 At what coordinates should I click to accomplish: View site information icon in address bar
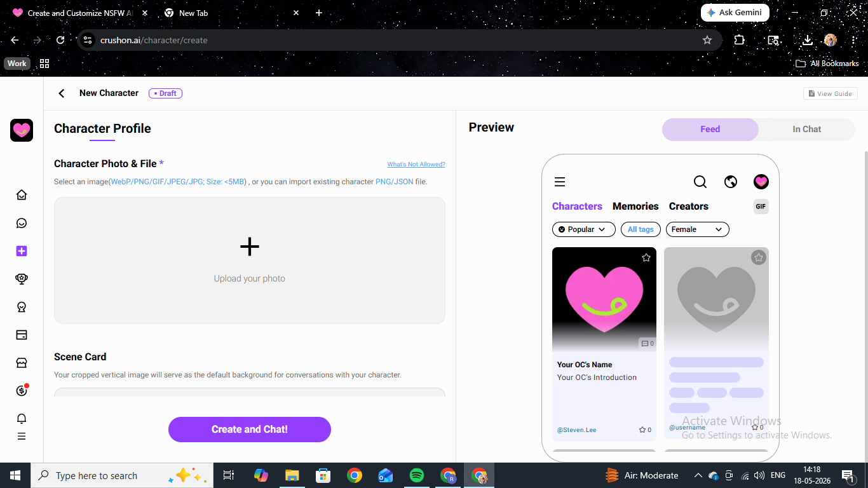coord(88,40)
